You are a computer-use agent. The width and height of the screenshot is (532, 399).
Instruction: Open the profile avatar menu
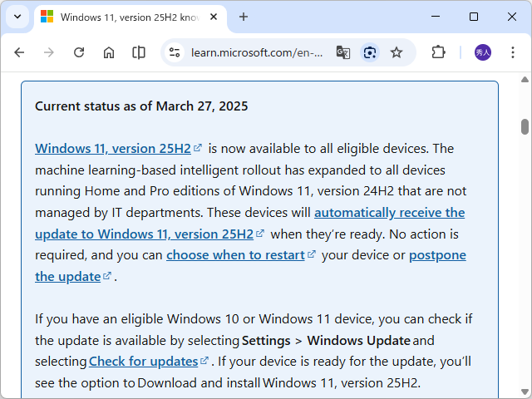tap(482, 52)
